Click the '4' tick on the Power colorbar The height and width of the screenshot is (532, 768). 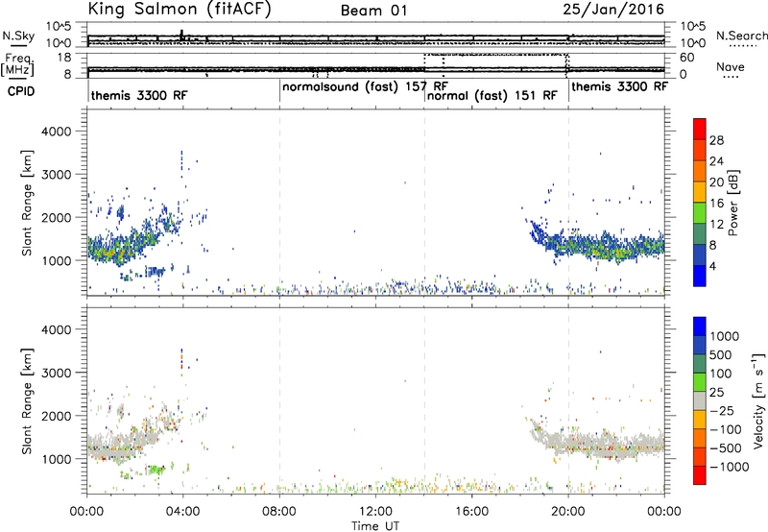[x=712, y=266]
